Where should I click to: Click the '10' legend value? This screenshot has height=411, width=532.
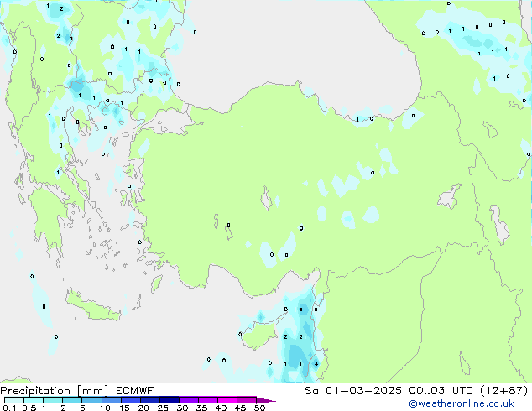[x=105, y=408]
